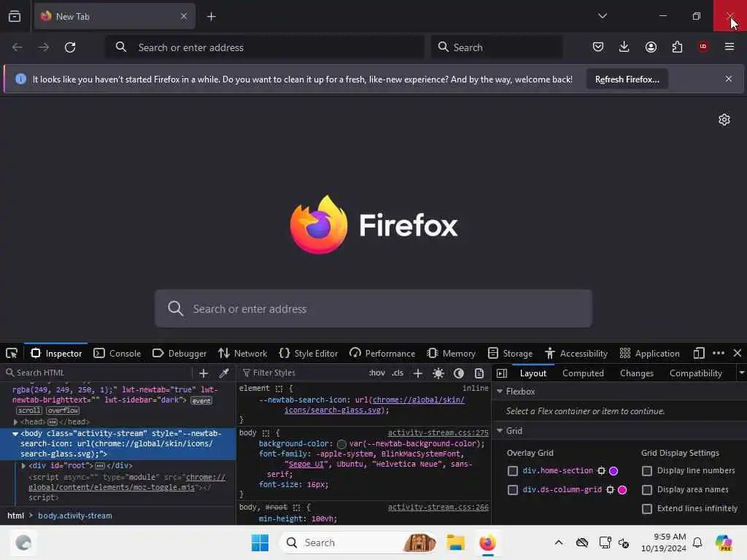Select the Compatibility sidebar tab
Image resolution: width=747 pixels, height=560 pixels.
(695, 373)
